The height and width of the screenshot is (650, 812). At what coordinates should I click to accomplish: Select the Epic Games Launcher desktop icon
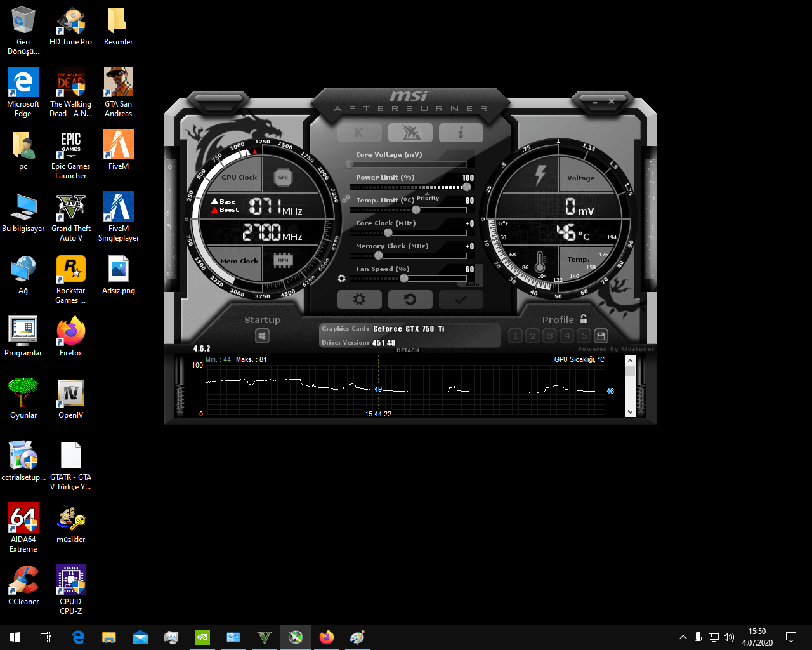tap(71, 155)
